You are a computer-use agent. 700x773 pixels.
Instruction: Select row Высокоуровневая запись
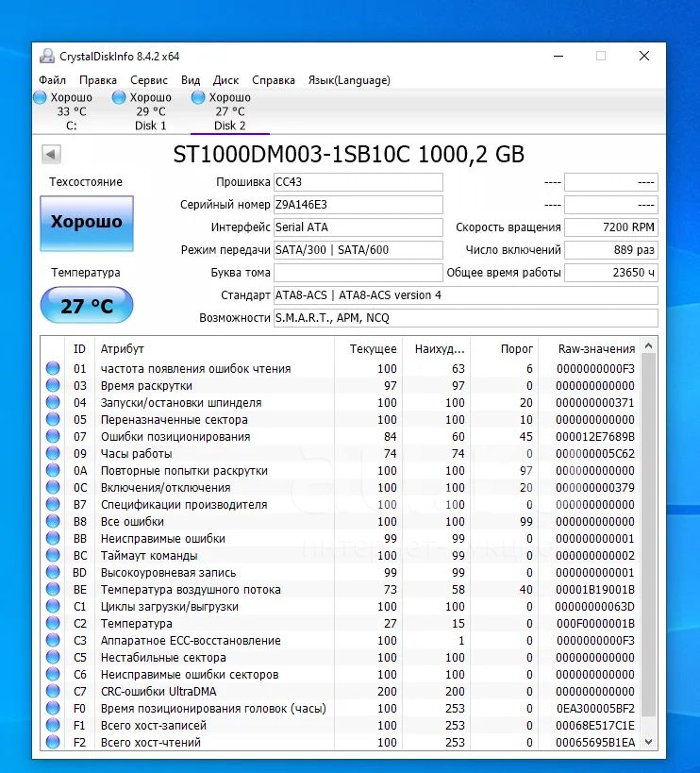click(341, 572)
